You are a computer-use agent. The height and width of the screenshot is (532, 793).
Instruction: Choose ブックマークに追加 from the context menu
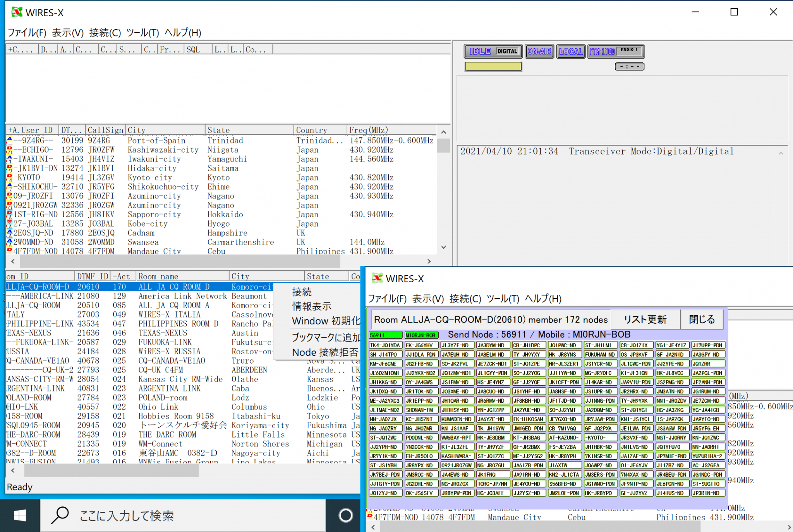[x=326, y=337]
